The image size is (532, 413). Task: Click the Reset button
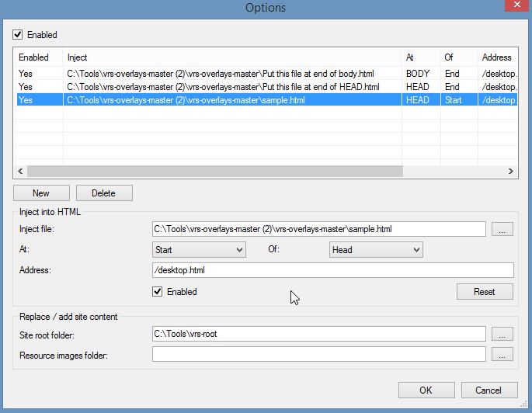(485, 292)
